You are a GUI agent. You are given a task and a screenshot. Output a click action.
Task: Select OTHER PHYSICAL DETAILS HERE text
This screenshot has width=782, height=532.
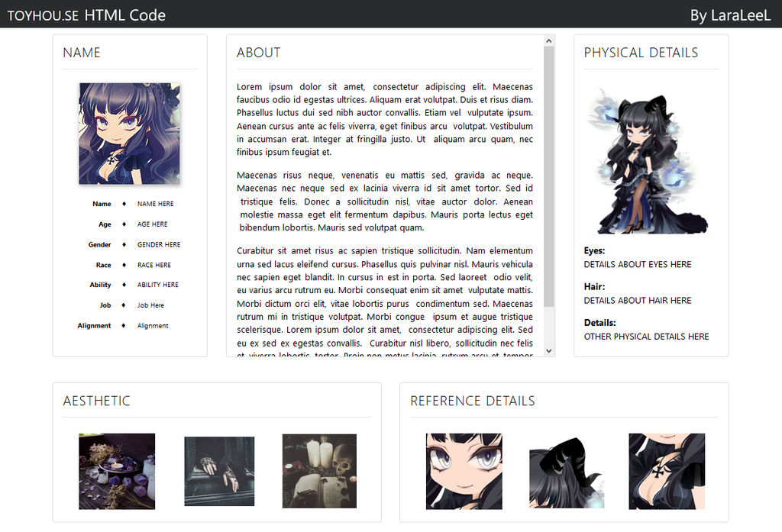point(646,337)
